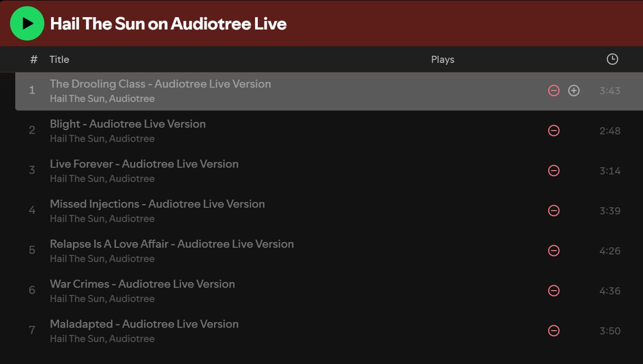The image size is (643, 364).
Task: Click track number 3
Action: tap(32, 170)
